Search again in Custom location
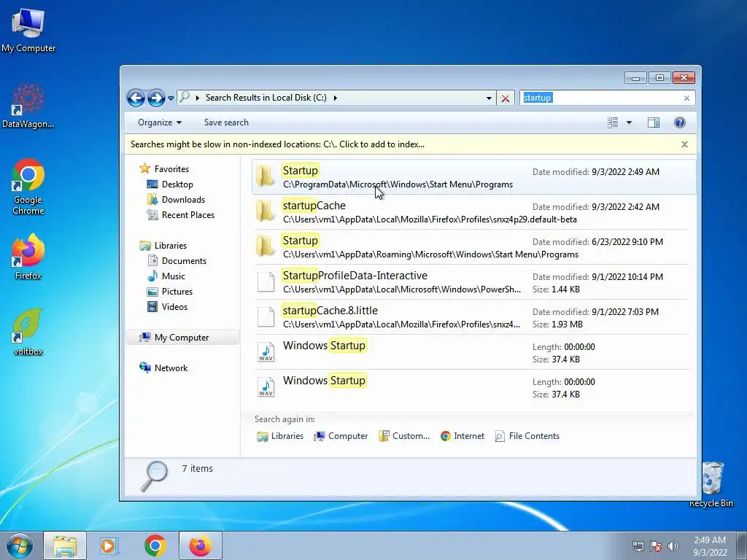Image resolution: width=747 pixels, height=560 pixels. click(x=404, y=436)
